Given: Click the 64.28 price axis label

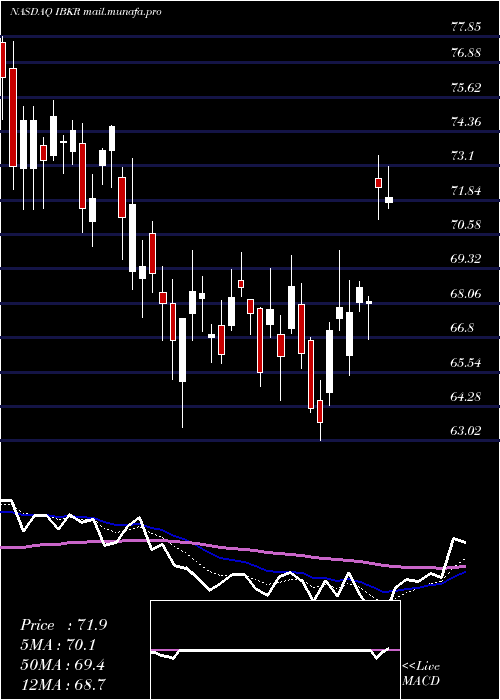Looking at the screenshot, I should (x=466, y=396).
